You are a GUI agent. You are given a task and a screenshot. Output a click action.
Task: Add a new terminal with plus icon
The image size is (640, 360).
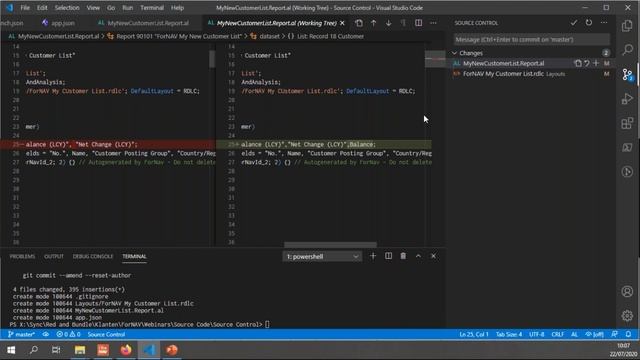click(x=373, y=256)
